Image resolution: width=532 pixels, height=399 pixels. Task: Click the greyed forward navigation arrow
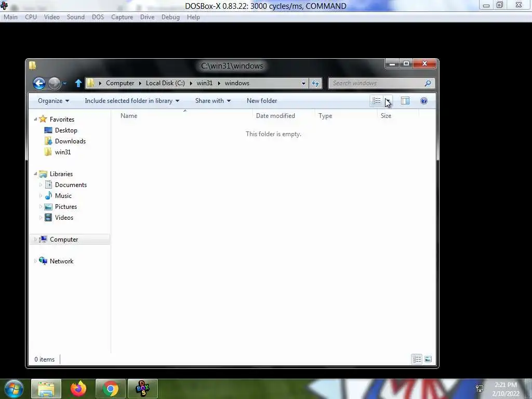point(54,83)
